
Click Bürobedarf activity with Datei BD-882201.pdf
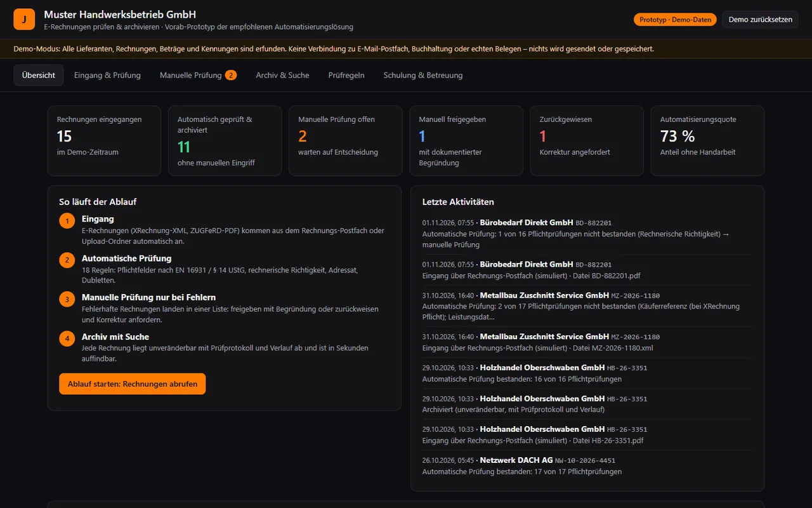(x=587, y=270)
